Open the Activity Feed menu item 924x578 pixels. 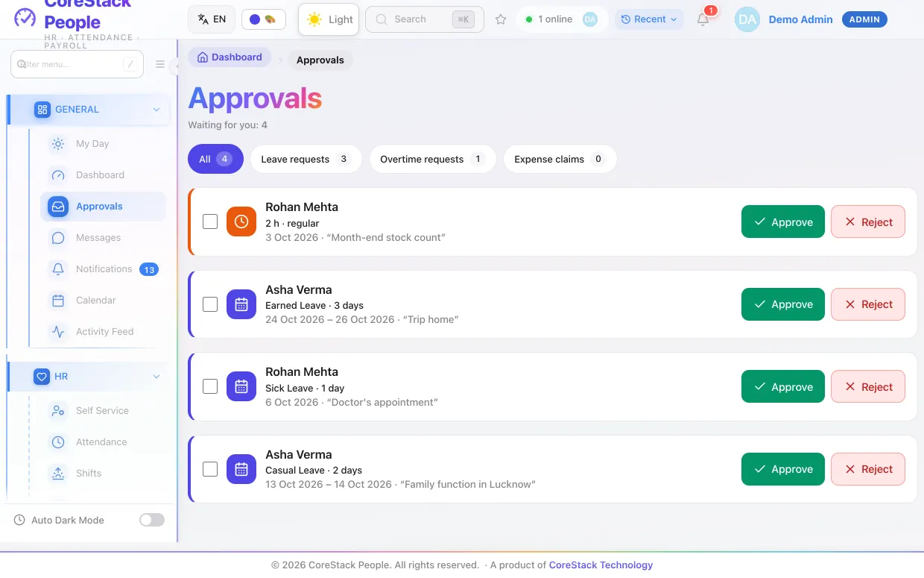pos(104,332)
